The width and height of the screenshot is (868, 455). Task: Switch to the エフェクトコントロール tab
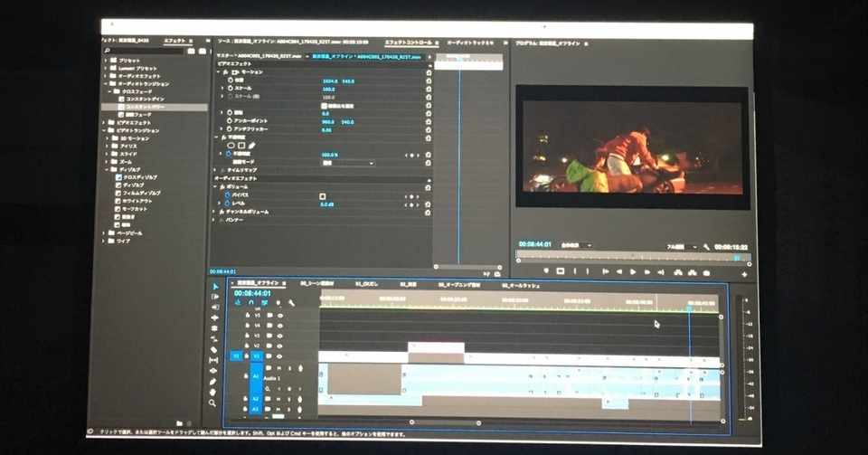(x=408, y=43)
